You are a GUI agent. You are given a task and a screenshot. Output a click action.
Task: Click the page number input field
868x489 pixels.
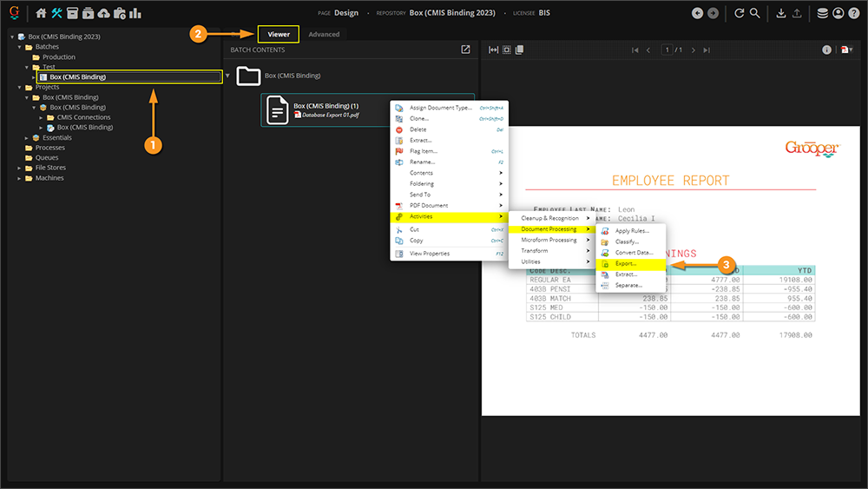pyautogui.click(x=667, y=50)
